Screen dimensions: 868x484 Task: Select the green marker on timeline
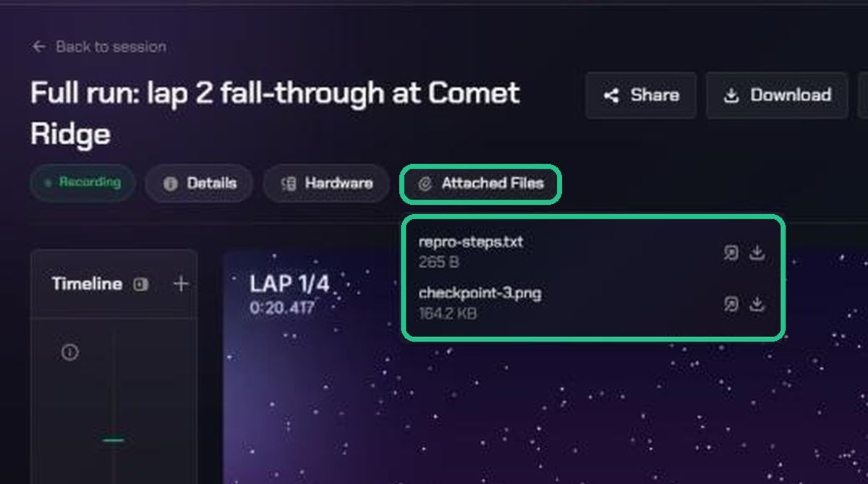point(113,439)
